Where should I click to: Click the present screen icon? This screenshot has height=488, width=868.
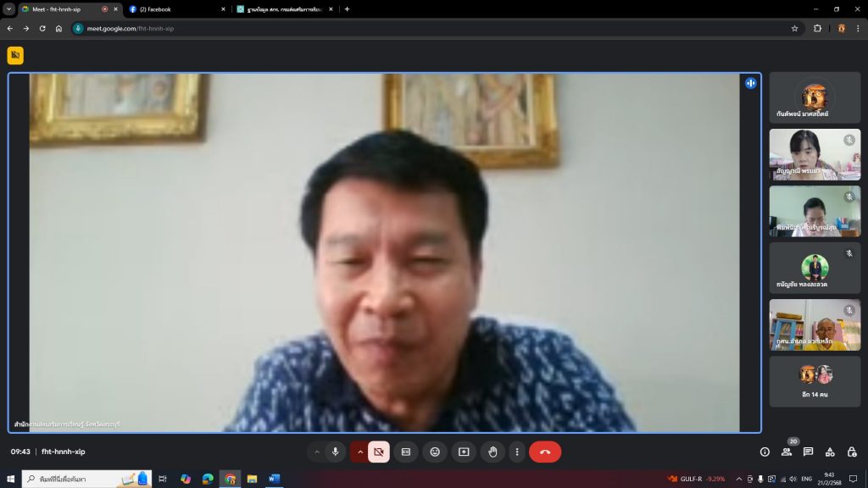464,452
